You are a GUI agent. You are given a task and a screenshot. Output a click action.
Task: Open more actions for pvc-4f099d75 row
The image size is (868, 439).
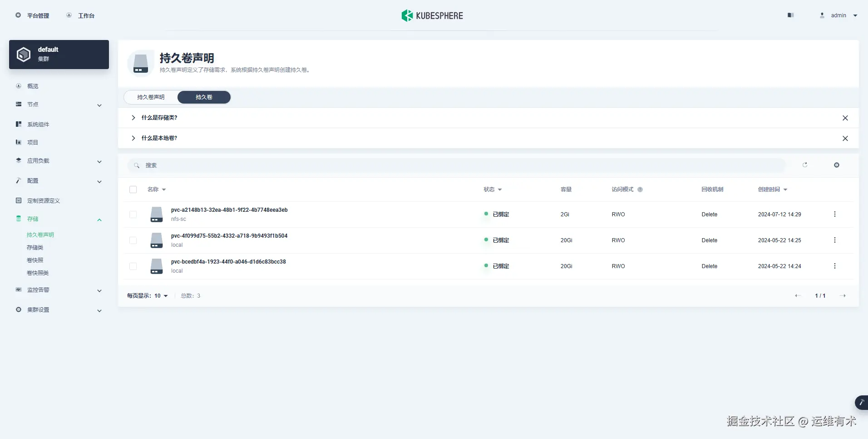pos(834,240)
